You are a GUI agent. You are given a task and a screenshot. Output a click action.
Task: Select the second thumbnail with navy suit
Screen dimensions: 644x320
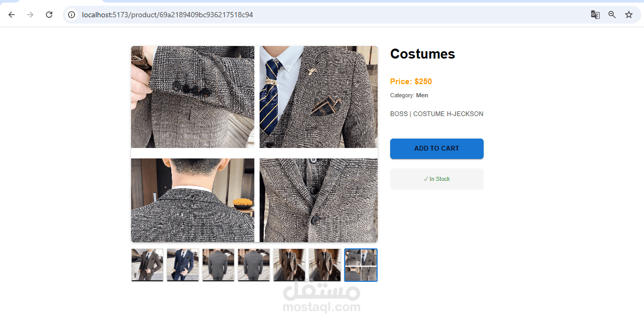click(x=183, y=265)
